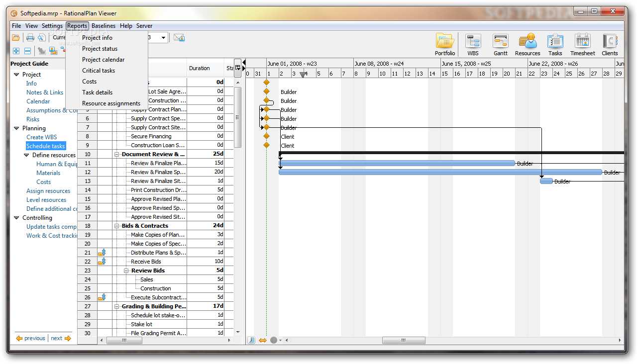The width and height of the screenshot is (638, 364).
Task: Collapse the Controlling section in Project Guide
Action: [x=16, y=218]
